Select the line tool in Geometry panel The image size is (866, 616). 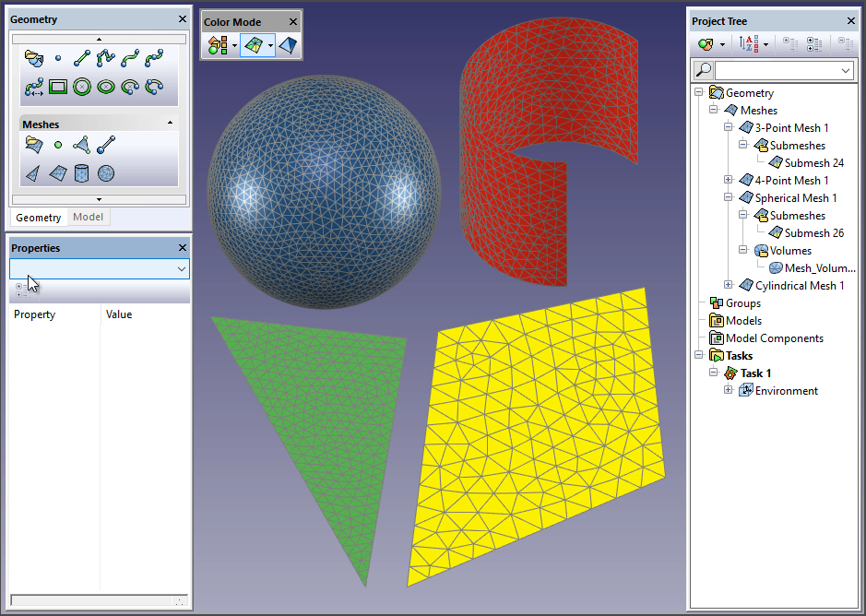coord(82,57)
